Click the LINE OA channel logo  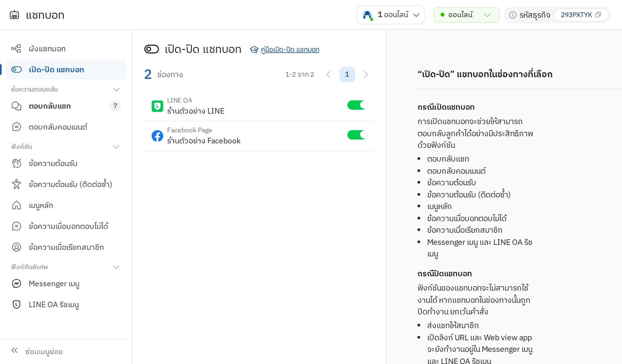click(157, 106)
